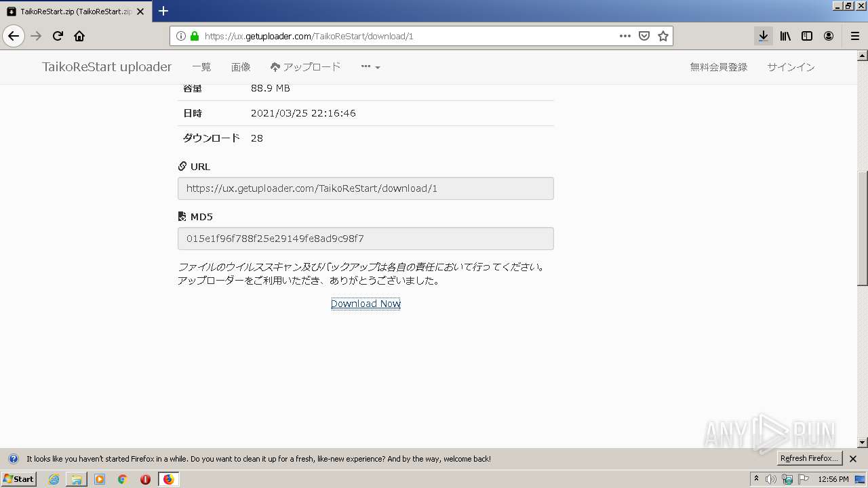Open the Firefox hamburger menu
This screenshot has height=488, width=868.
tap(855, 36)
